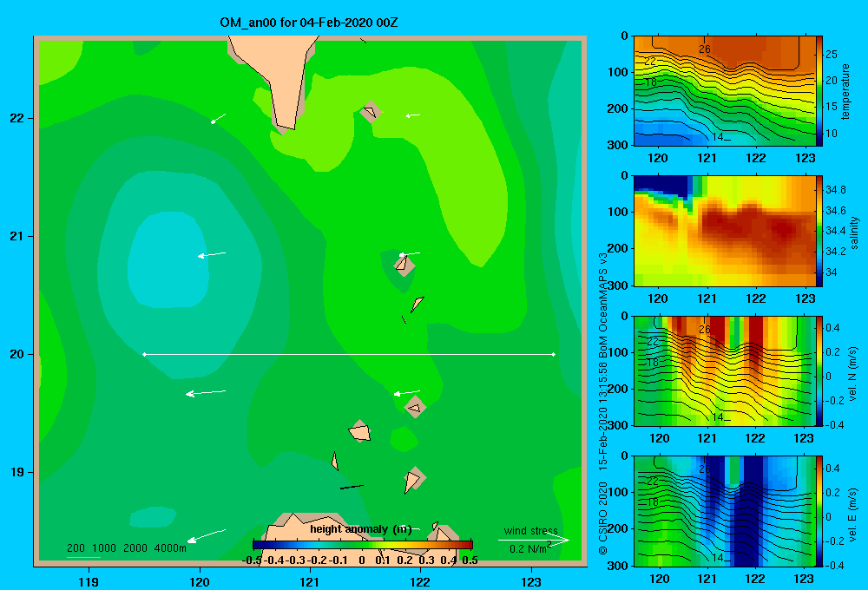Click the plot title 'OM_an00 for 04-Feb-2020 00Z'
The width and height of the screenshot is (868, 590).
click(308, 23)
